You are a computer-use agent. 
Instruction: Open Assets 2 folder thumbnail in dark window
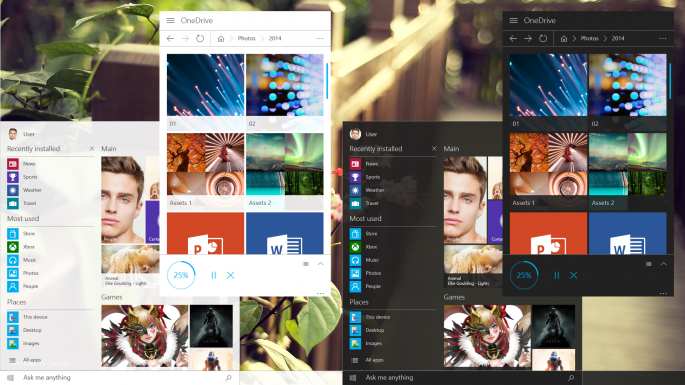pyautogui.click(x=627, y=170)
